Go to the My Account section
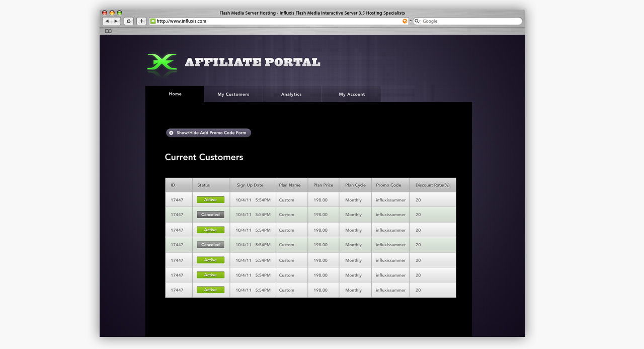644x349 pixels. pos(351,94)
